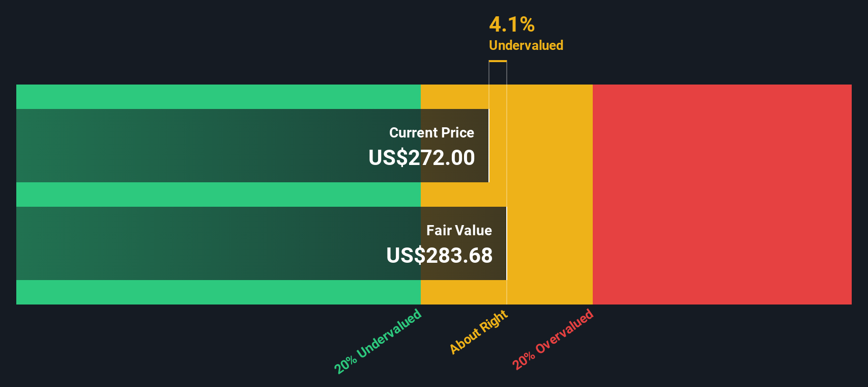Click the right end of Fair Value bar
Viewport: 868px width, 387px height.
[x=506, y=243]
